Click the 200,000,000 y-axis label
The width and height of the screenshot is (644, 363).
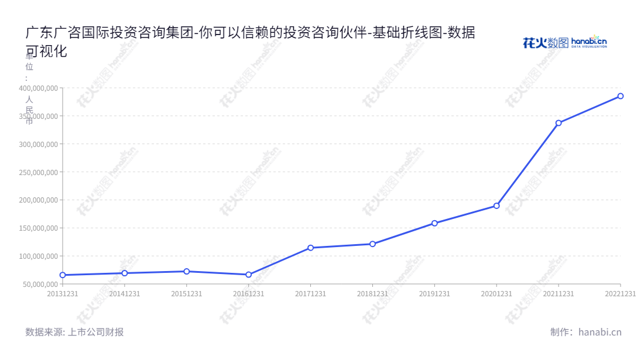[38, 200]
